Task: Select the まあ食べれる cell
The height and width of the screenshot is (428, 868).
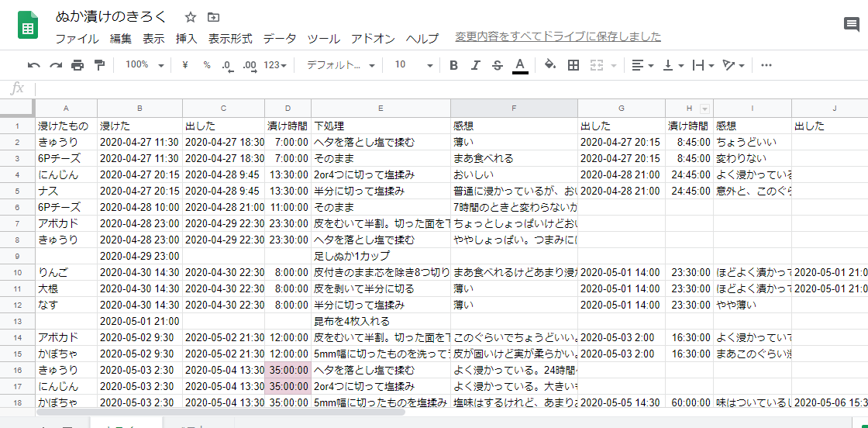Action: point(515,159)
